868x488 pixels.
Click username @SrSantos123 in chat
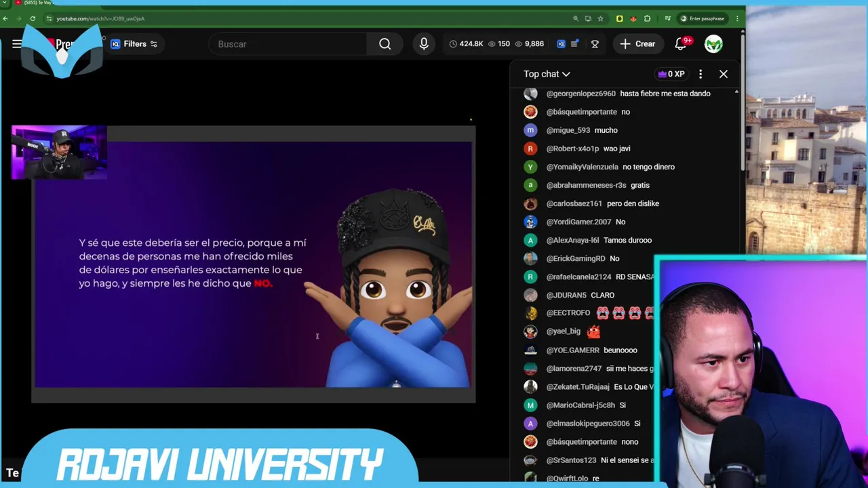(x=571, y=460)
